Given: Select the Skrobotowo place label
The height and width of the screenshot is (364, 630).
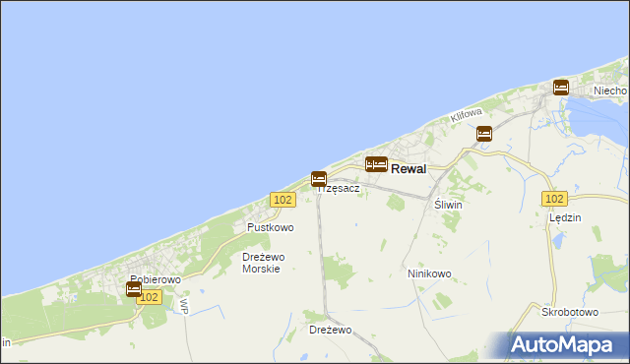Looking at the screenshot, I should coord(570,312).
